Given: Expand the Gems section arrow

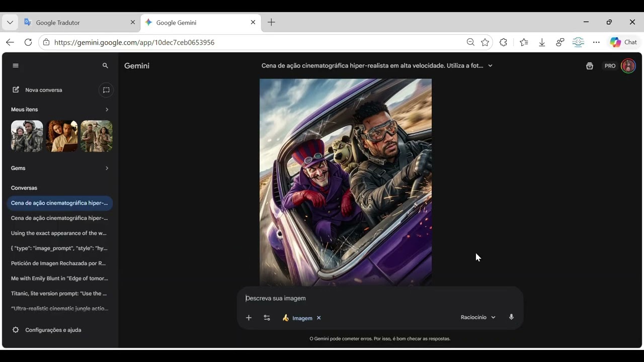Looking at the screenshot, I should 107,168.
